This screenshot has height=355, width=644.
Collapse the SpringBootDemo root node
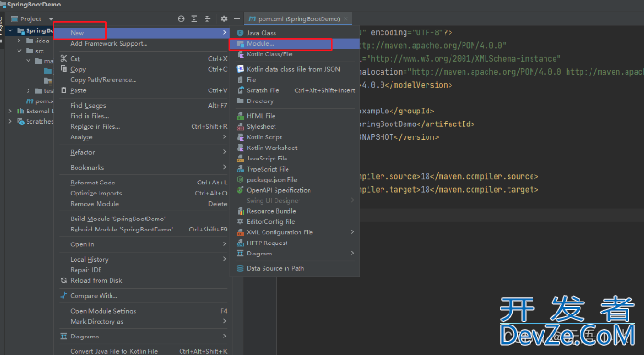(x=10, y=30)
